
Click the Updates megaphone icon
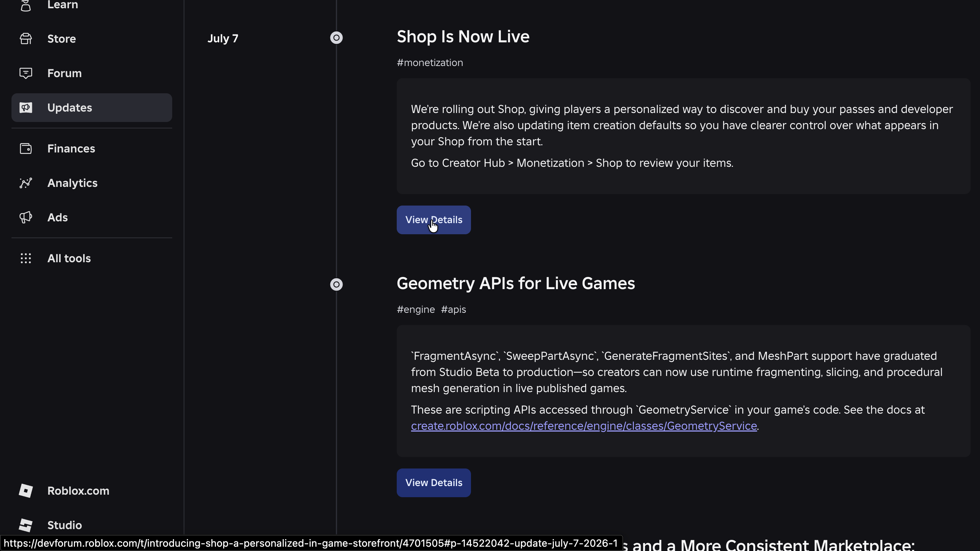point(26,108)
